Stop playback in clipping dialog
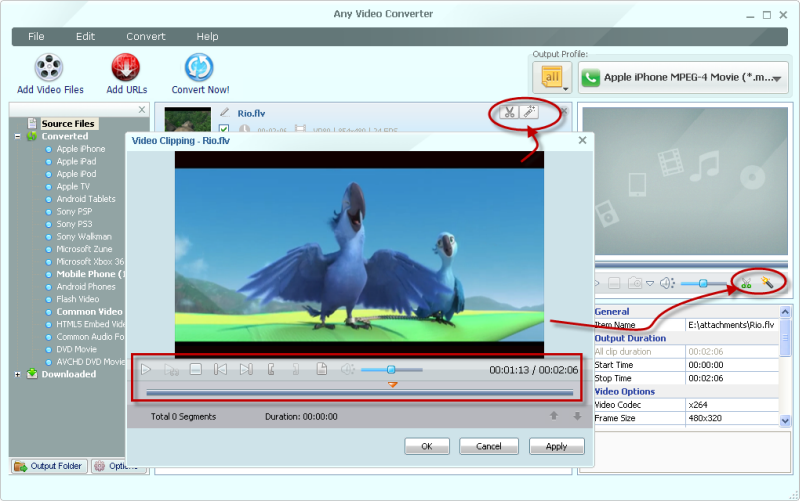The image size is (800, 501). coord(196,369)
